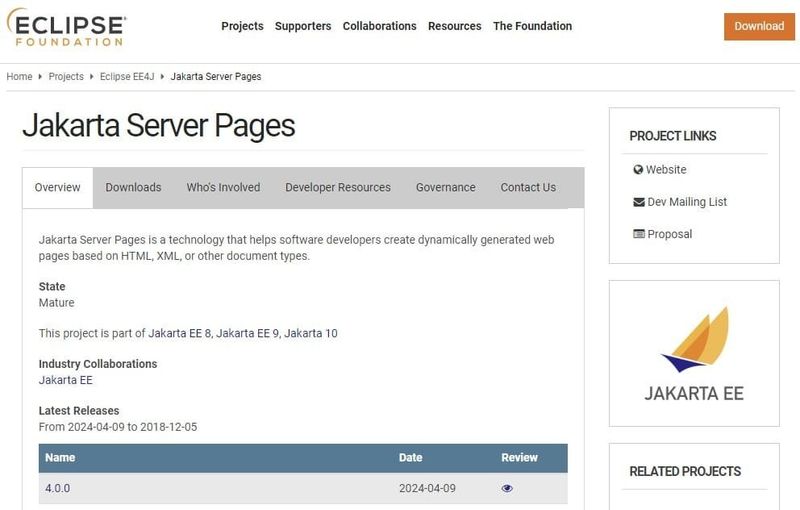Image resolution: width=800 pixels, height=510 pixels.
Task: Click the orange Download button
Action: click(759, 27)
